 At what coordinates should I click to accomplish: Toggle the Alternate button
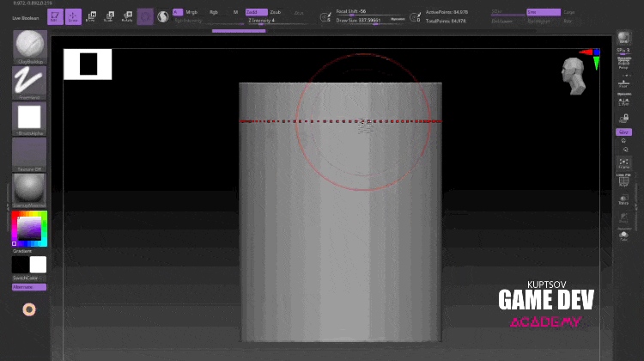click(x=29, y=287)
